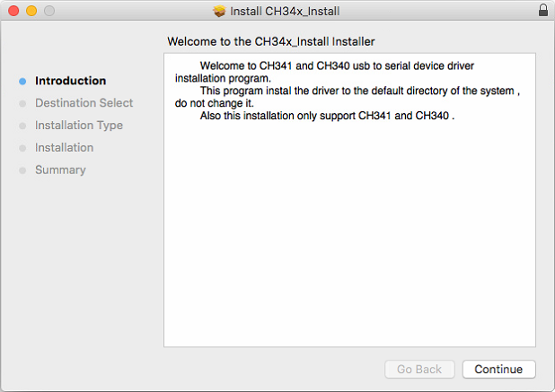Select the Destination Select step
The height and width of the screenshot is (392, 555).
84,103
